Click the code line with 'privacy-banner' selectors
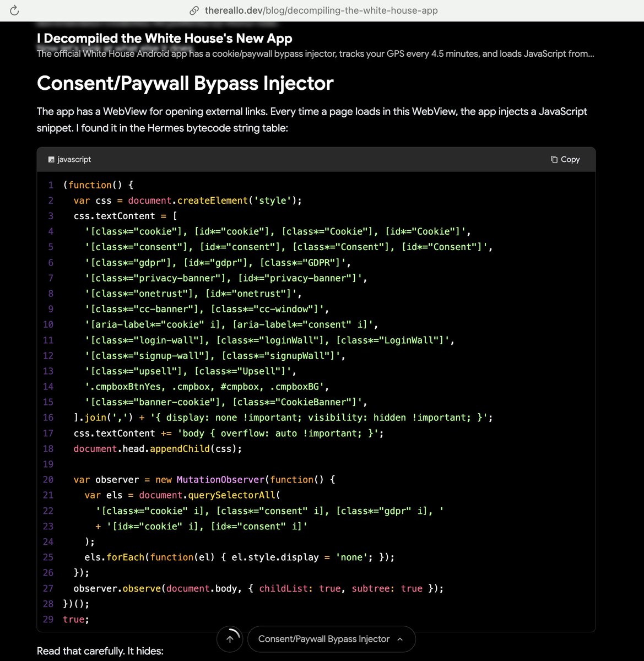Viewport: 644px width, 661px height. point(226,278)
